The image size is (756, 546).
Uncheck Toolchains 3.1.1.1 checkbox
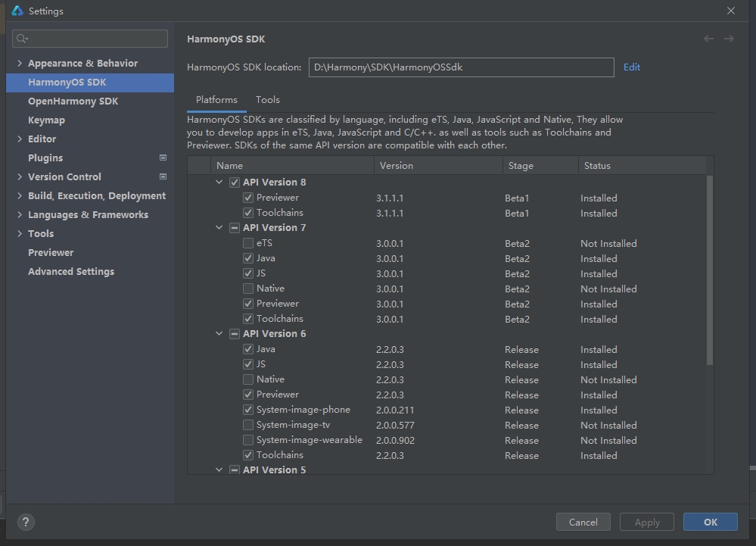(x=247, y=213)
